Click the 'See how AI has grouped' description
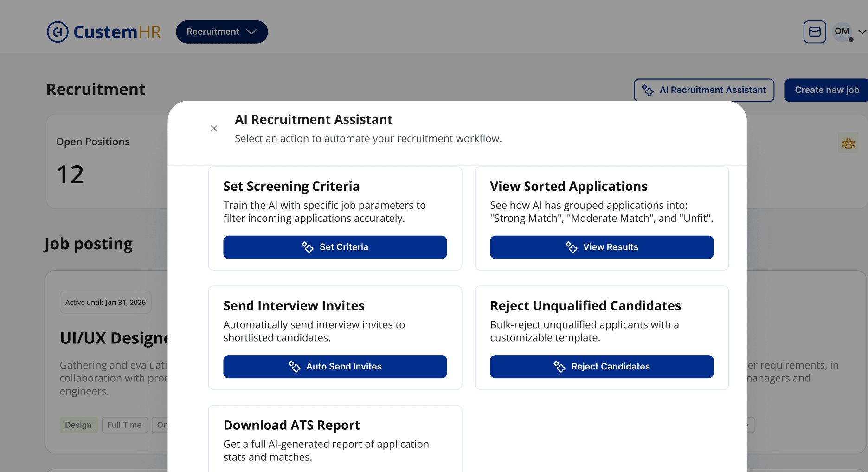This screenshot has width=868, height=472. click(x=602, y=212)
